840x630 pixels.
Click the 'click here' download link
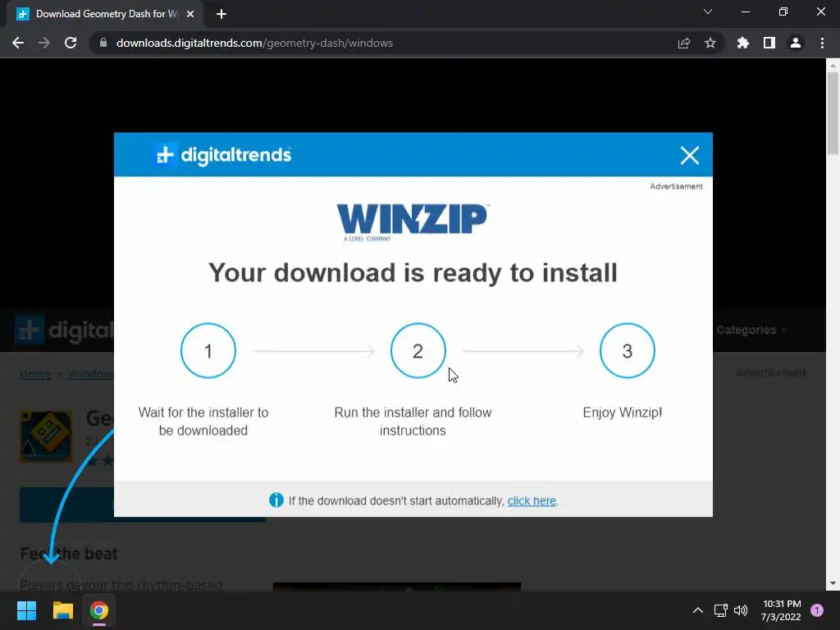532,501
